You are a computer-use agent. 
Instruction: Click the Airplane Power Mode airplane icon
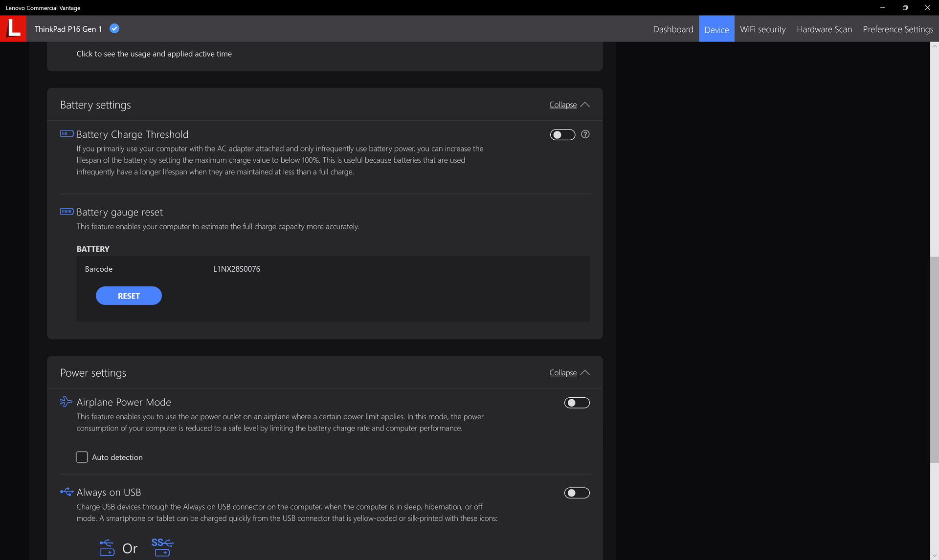[x=66, y=402]
